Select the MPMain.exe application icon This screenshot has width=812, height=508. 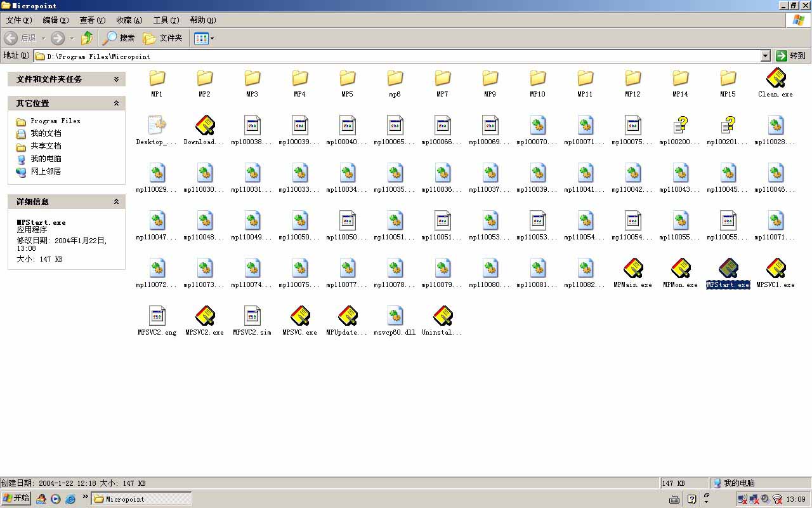pos(632,269)
